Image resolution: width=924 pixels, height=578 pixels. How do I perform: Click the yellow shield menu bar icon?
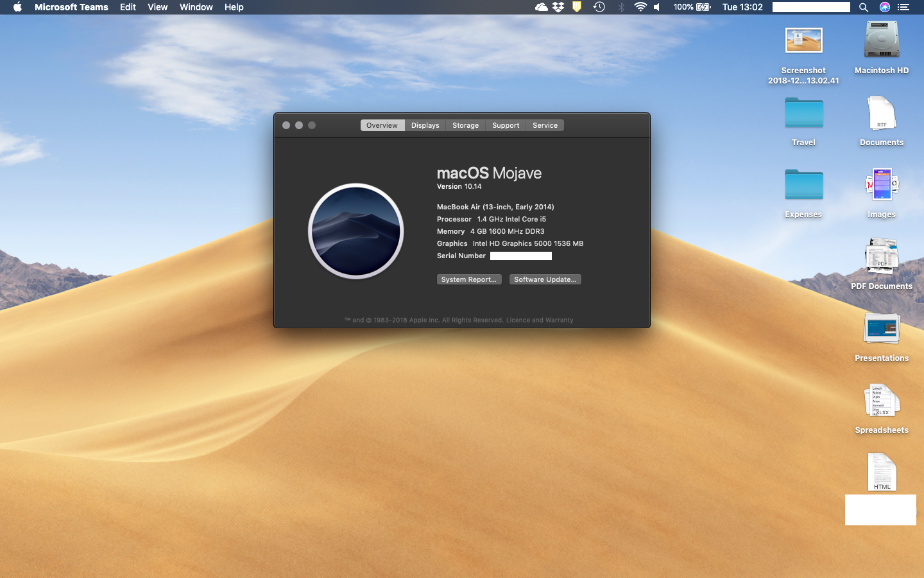(x=577, y=7)
